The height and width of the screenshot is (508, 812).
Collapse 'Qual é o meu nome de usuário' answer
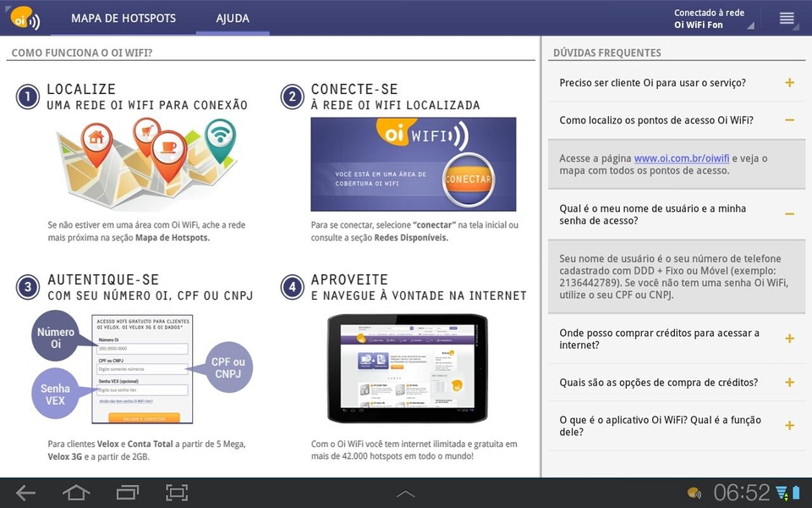point(677,214)
